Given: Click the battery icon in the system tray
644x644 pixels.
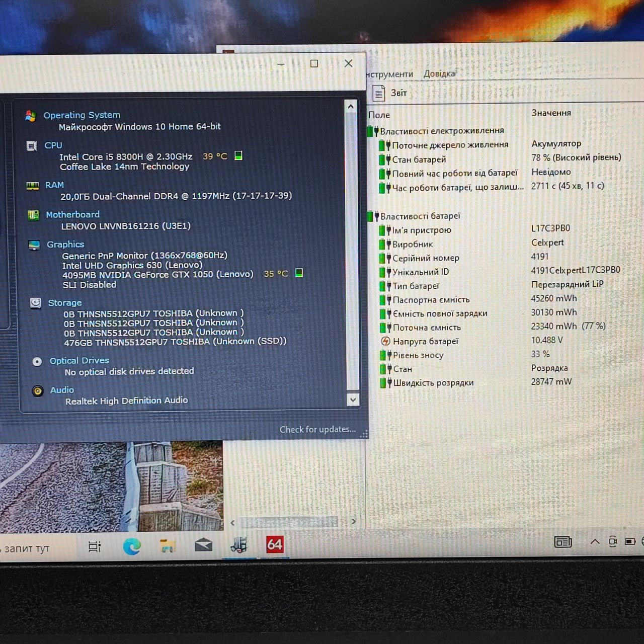Looking at the screenshot, I should tap(630, 542).
